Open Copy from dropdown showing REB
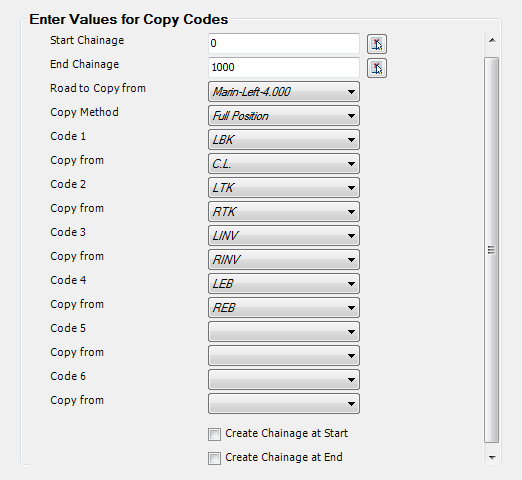 click(x=284, y=308)
